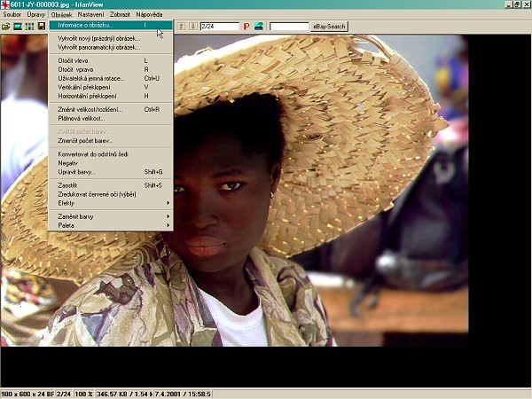Screen dimensions: 532x399
Task: Click the teal icon beside red P
Action: click(x=258, y=27)
